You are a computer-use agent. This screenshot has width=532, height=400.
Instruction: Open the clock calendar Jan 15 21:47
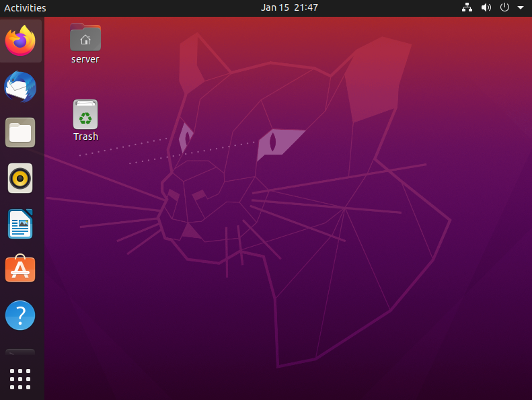[x=289, y=7]
